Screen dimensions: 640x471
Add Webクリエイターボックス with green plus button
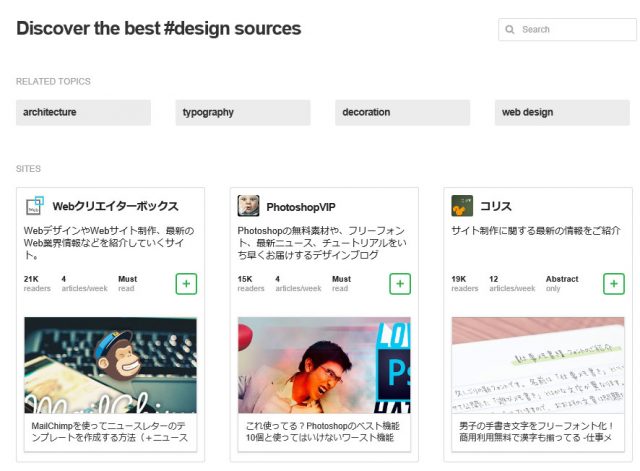[x=186, y=284]
